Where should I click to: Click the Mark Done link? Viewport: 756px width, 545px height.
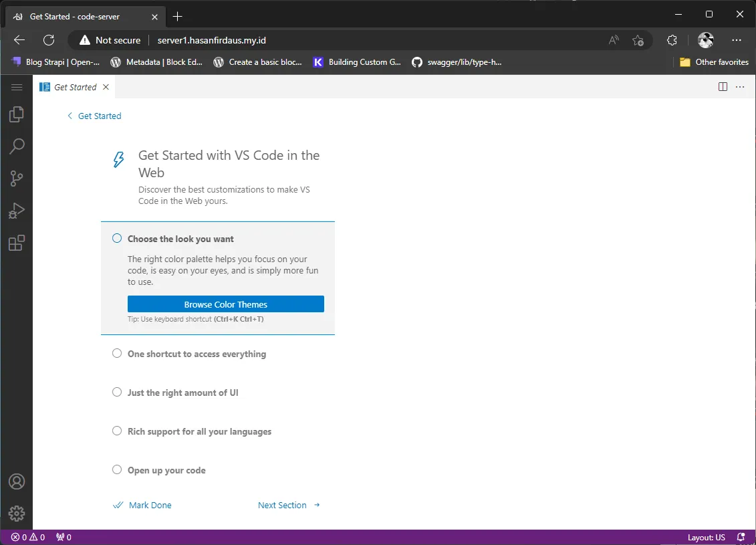click(x=148, y=505)
